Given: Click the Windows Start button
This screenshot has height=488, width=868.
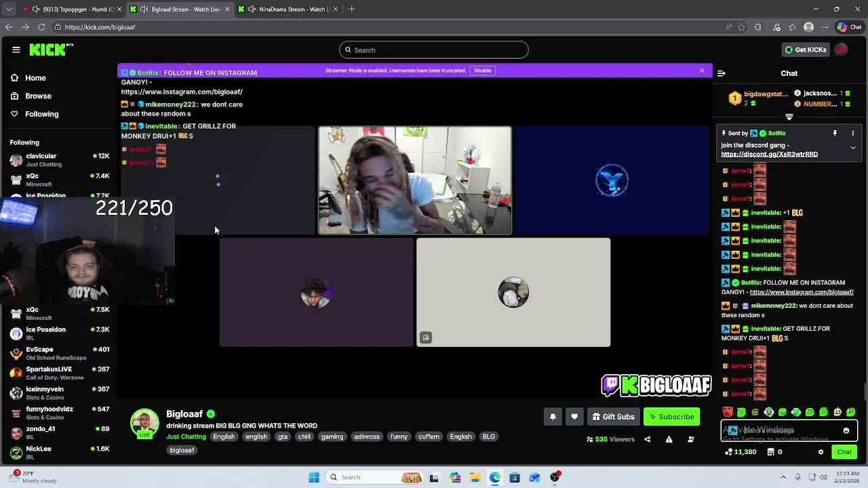Looking at the screenshot, I should click(x=314, y=477).
